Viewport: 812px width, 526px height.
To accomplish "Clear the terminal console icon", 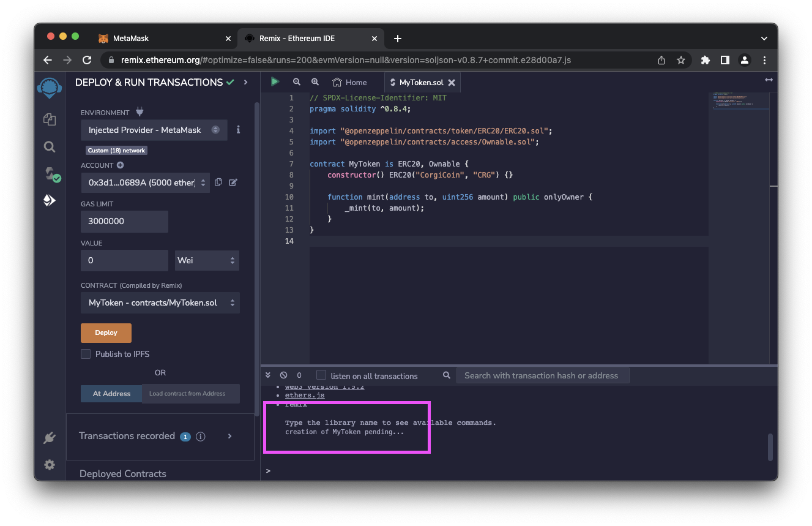I will click(x=283, y=375).
